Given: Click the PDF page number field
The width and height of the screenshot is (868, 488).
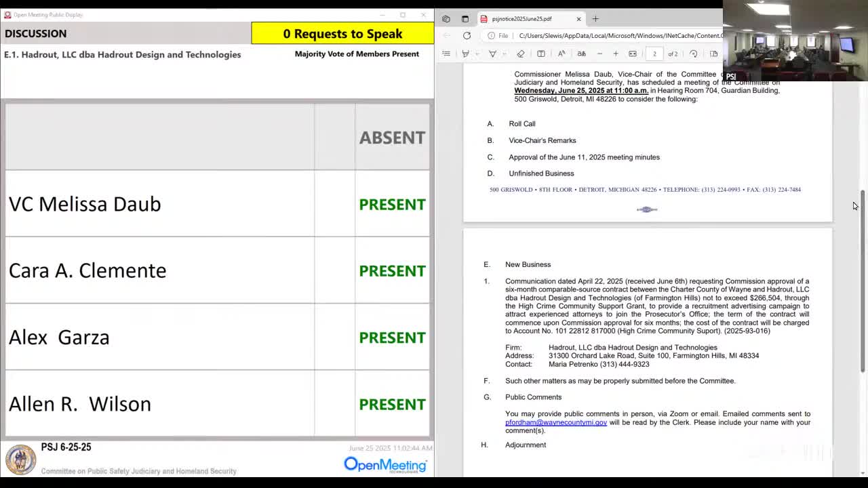Looking at the screenshot, I should pos(654,54).
